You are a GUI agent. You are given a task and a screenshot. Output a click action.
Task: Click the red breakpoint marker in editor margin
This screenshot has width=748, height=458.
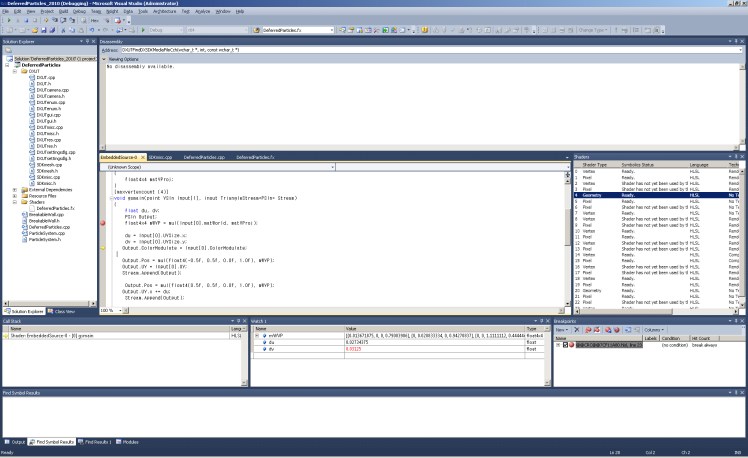tap(103, 223)
